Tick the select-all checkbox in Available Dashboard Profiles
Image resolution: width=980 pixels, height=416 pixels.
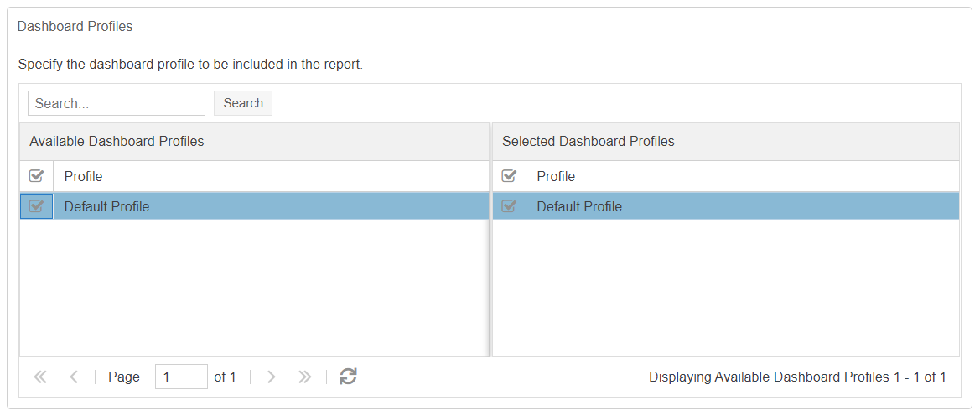pos(36,176)
